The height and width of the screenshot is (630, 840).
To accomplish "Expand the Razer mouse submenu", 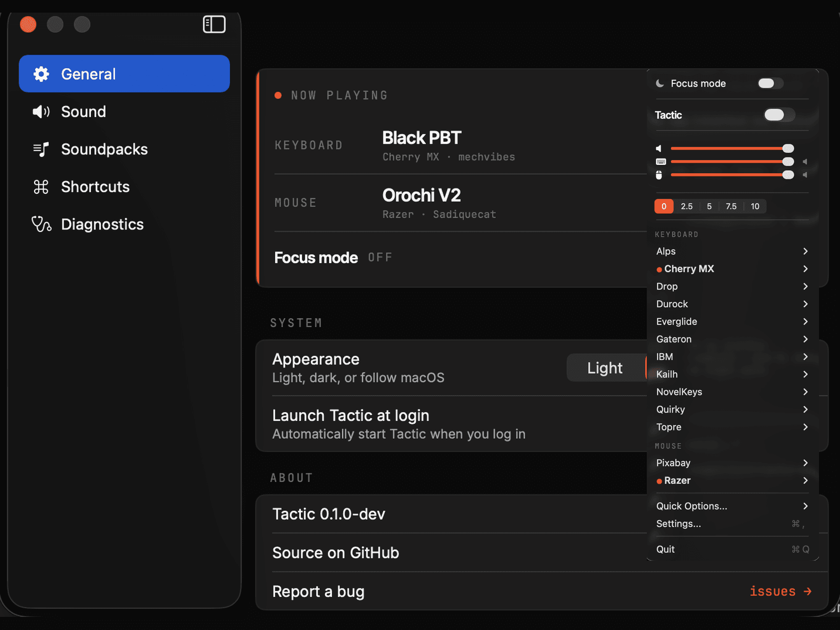I will pos(732,480).
